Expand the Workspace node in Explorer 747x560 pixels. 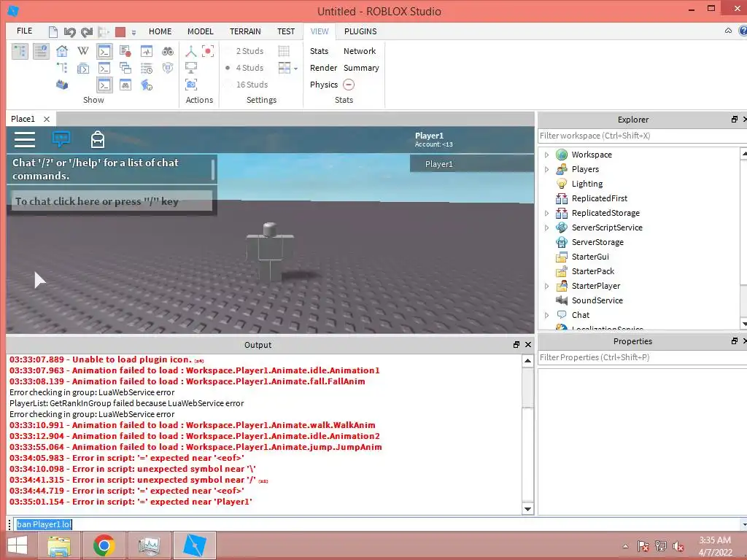546,155
